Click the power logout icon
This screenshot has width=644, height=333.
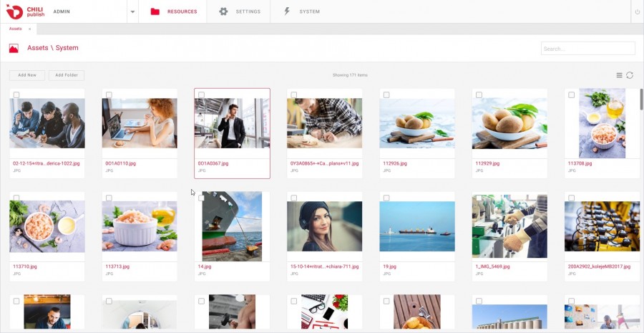tap(638, 12)
